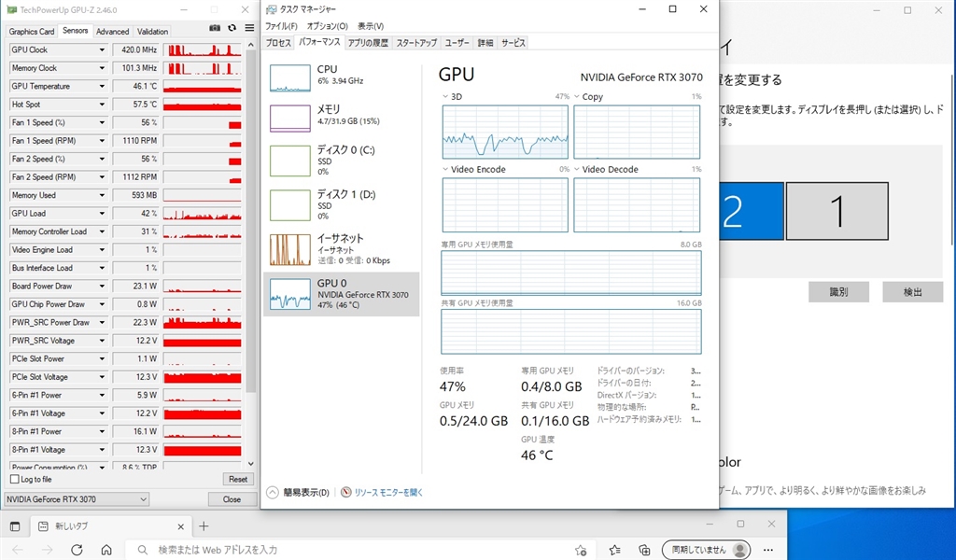The height and width of the screenshot is (560, 956).
Task: Open the Edge tab actions menu icon
Action: (x=15, y=526)
